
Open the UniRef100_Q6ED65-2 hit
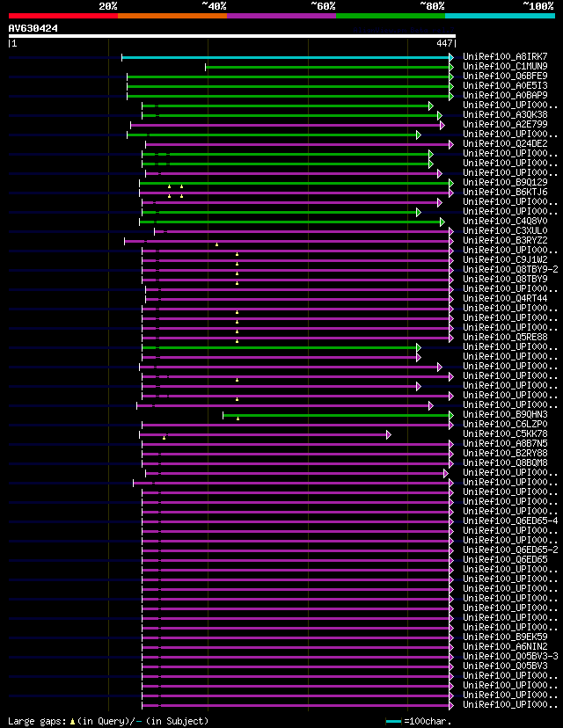[510, 550]
